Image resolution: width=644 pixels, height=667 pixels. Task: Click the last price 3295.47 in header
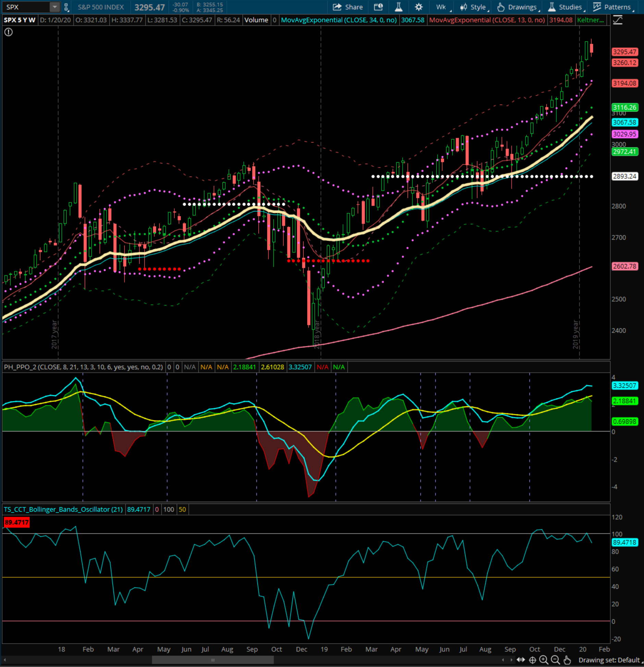click(x=149, y=7)
